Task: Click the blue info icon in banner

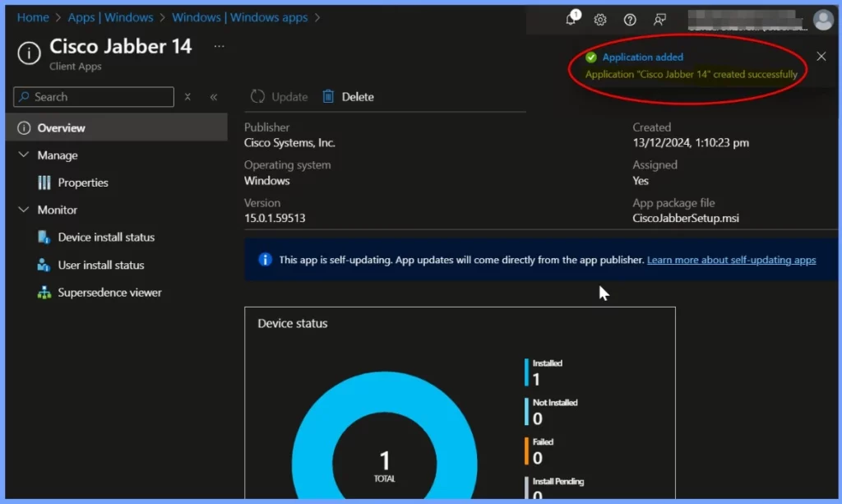Action: coord(266,260)
